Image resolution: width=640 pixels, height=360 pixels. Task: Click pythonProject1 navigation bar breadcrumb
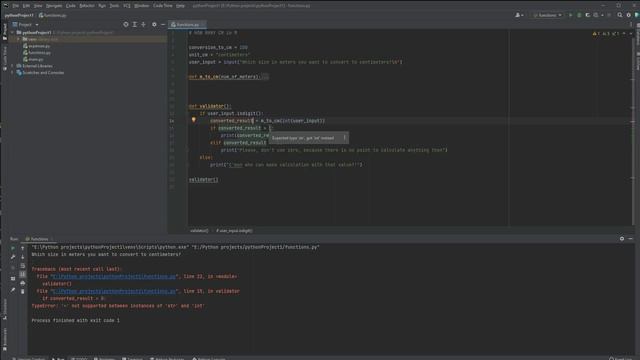pos(19,15)
